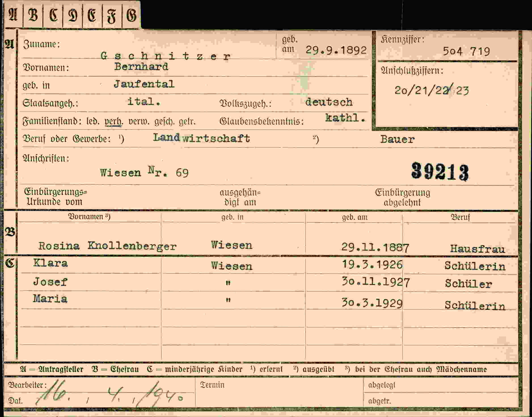Click Anschlußziffern 20/21/22/23
Screen dimensions: 532x417
tap(431, 90)
